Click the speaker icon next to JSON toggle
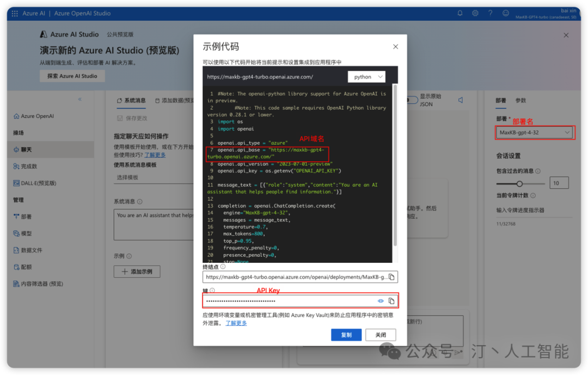Screen dimensions: 588x375 coord(461,100)
